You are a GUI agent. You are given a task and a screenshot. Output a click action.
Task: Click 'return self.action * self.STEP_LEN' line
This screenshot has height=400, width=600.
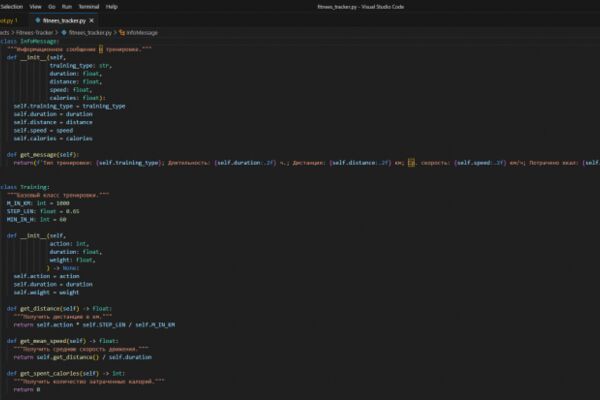94,325
